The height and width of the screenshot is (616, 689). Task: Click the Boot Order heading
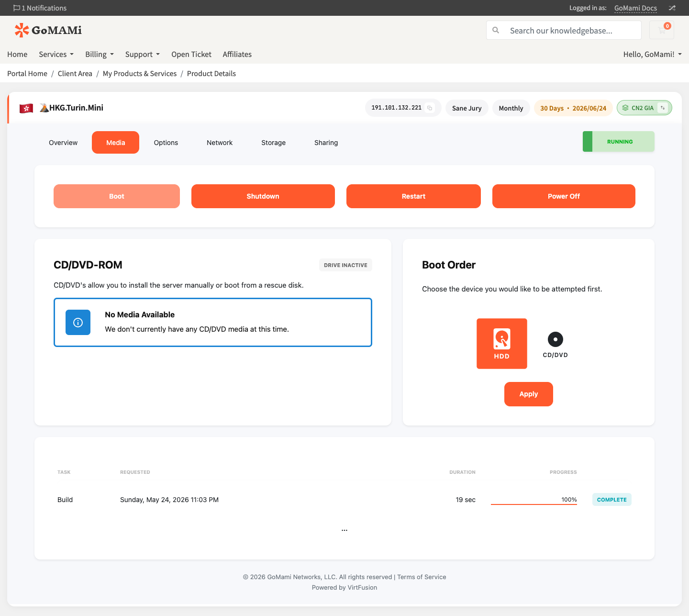point(449,265)
